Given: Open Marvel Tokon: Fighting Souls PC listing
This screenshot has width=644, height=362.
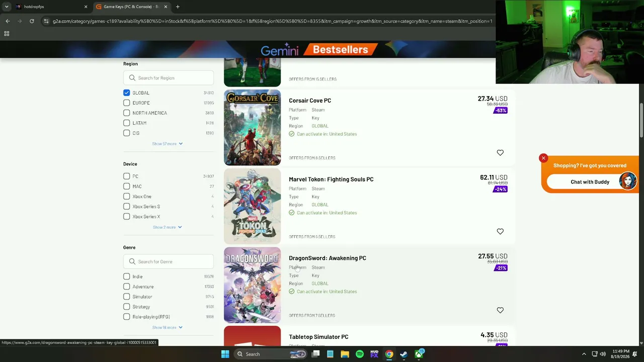Looking at the screenshot, I should coord(331,179).
